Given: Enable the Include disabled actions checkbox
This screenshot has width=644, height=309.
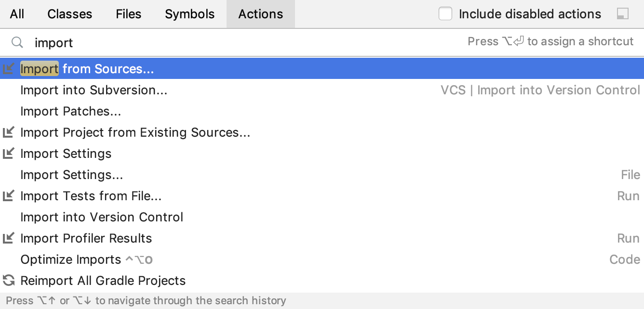Looking at the screenshot, I should [445, 14].
